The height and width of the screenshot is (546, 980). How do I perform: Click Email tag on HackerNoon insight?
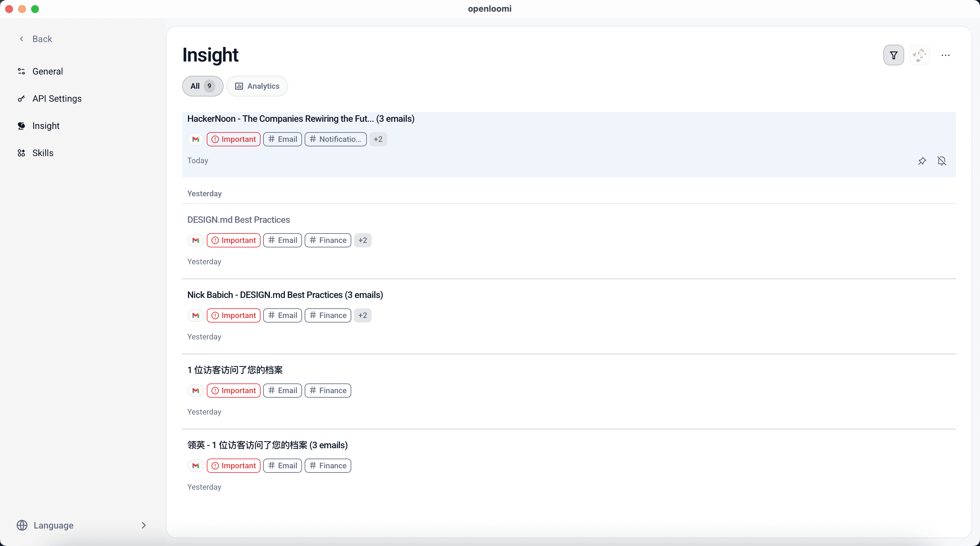pos(283,139)
